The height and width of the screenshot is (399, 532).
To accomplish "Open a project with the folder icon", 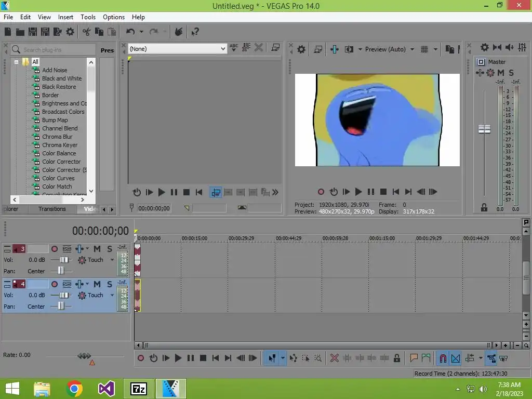I will coord(20,32).
